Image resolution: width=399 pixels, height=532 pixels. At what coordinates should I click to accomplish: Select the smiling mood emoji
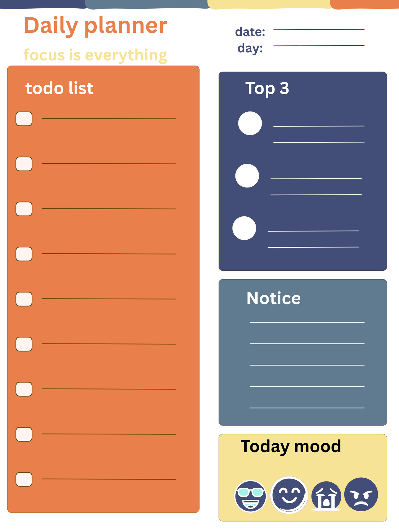point(289,495)
